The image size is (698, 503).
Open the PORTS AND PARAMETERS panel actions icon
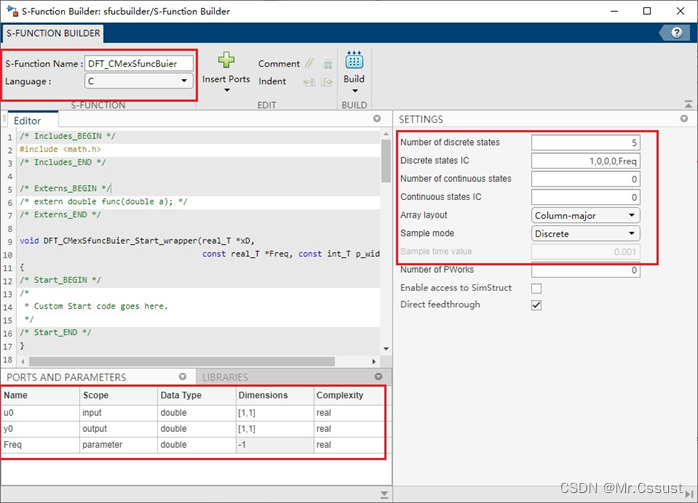point(183,377)
